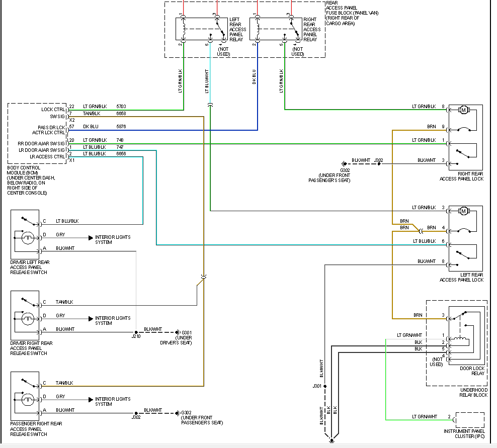Image resolution: width=497 pixels, height=448 pixels.
Task: Click the motor symbol in Left Rear Access Panel Lock
Action: coord(464,210)
